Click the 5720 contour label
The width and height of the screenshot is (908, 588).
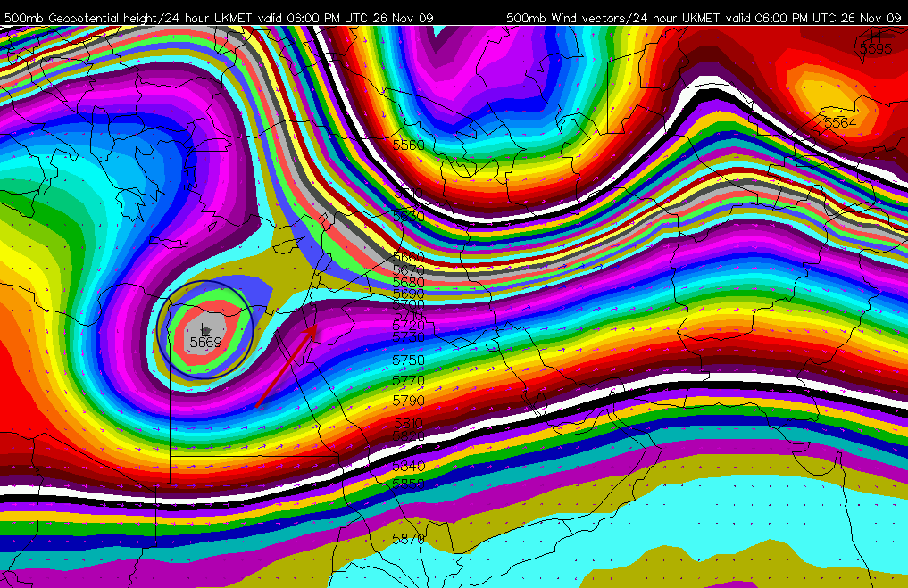(x=408, y=326)
